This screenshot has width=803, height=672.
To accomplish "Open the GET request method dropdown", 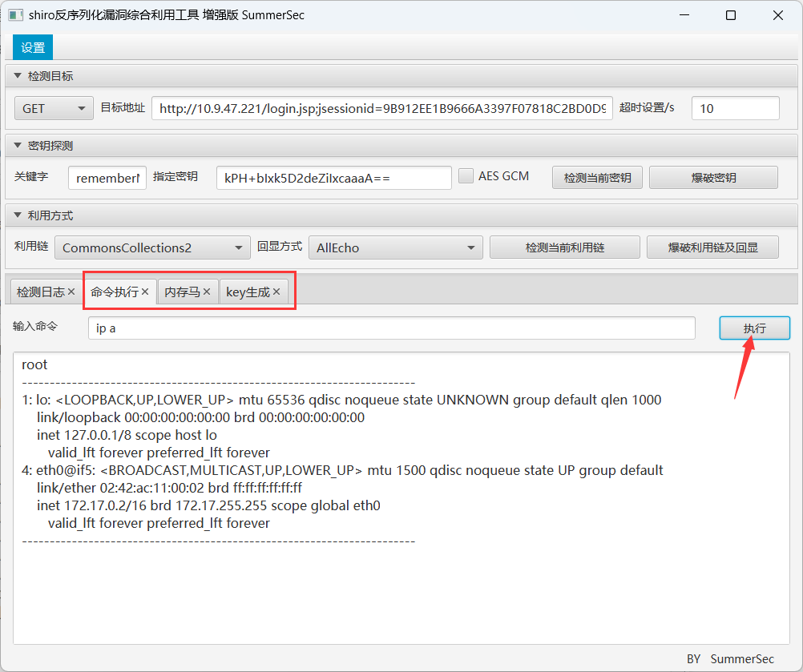I will pos(54,108).
